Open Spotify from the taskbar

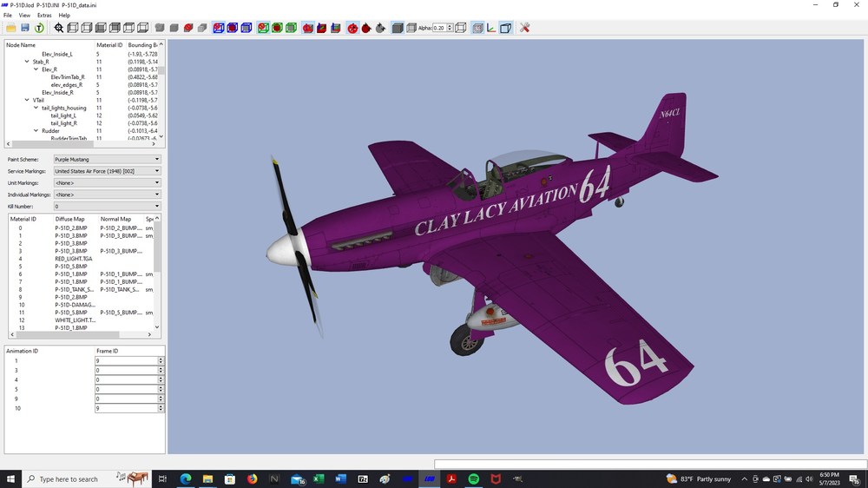point(473,478)
